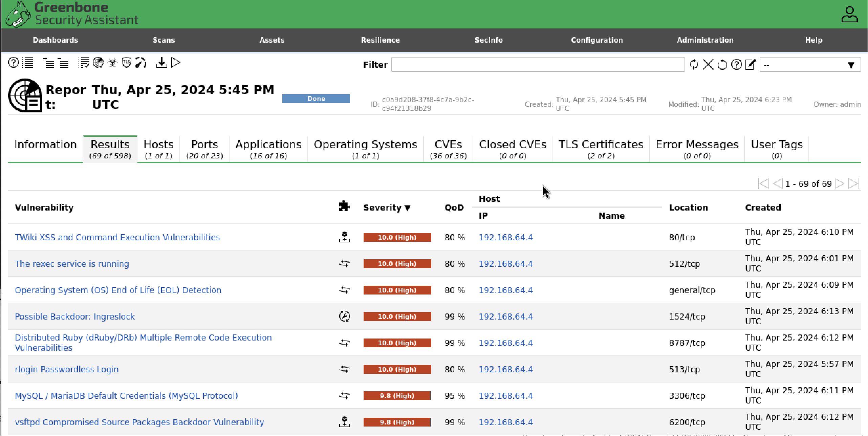Click the download report icon
868x436 pixels.
(161, 63)
